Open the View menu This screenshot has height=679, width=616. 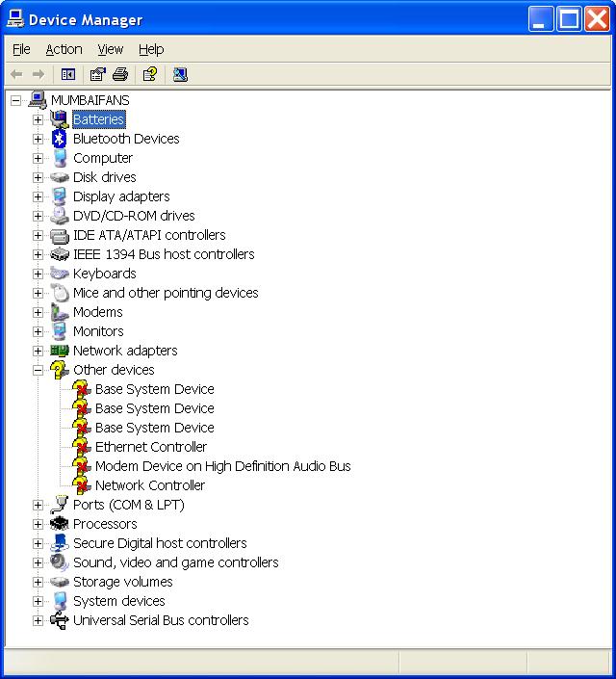coord(111,49)
